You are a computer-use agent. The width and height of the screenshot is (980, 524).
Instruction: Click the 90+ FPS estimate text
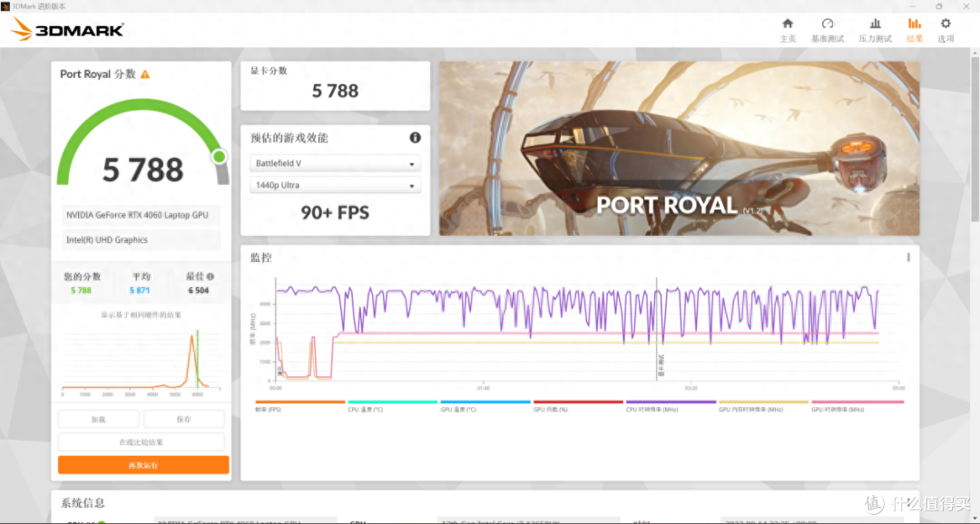[x=335, y=213]
